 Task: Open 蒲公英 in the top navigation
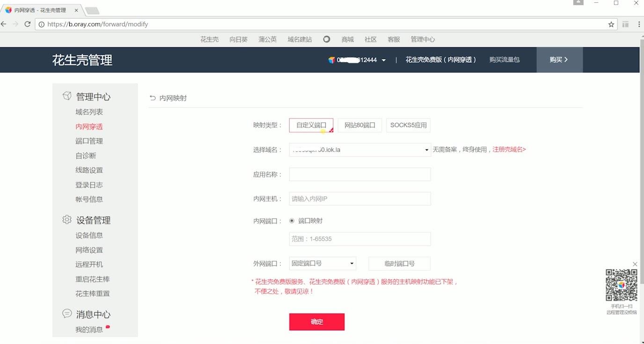(x=268, y=39)
